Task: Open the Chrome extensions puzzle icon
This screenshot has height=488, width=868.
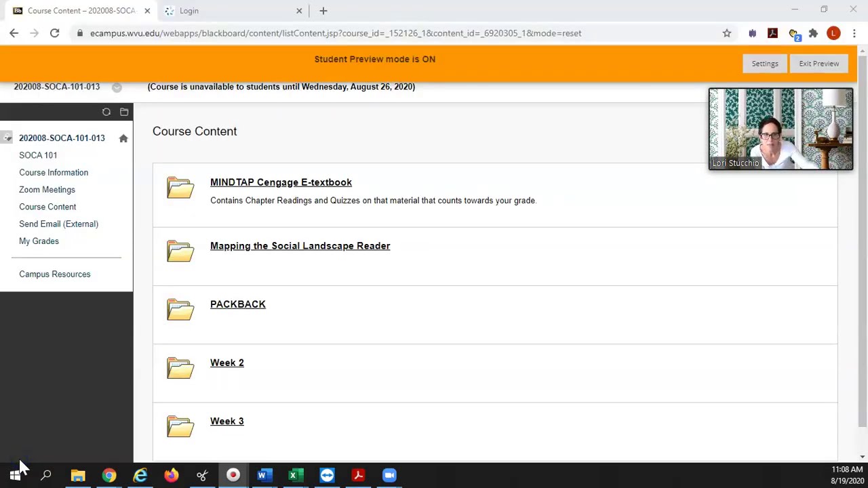Action: tap(813, 33)
